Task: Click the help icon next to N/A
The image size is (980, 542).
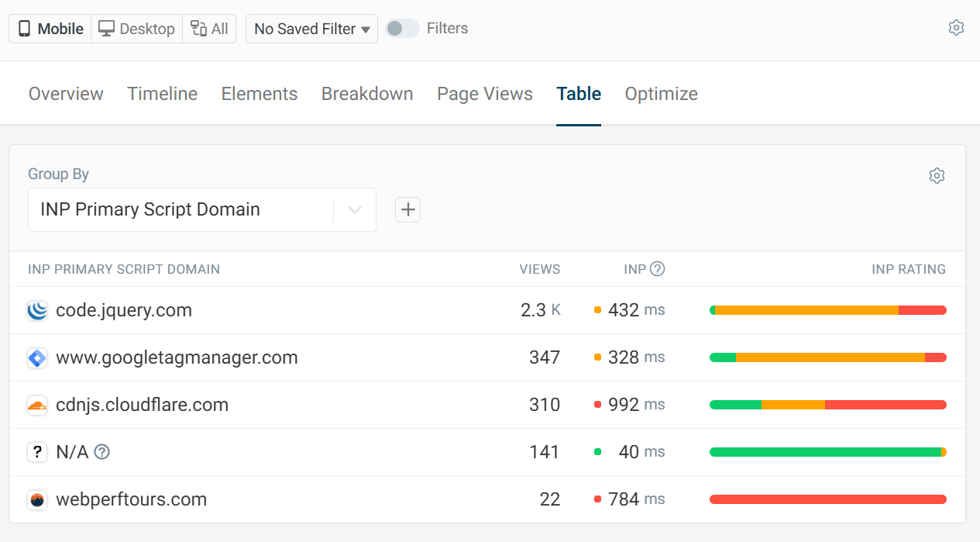Action: click(x=101, y=452)
